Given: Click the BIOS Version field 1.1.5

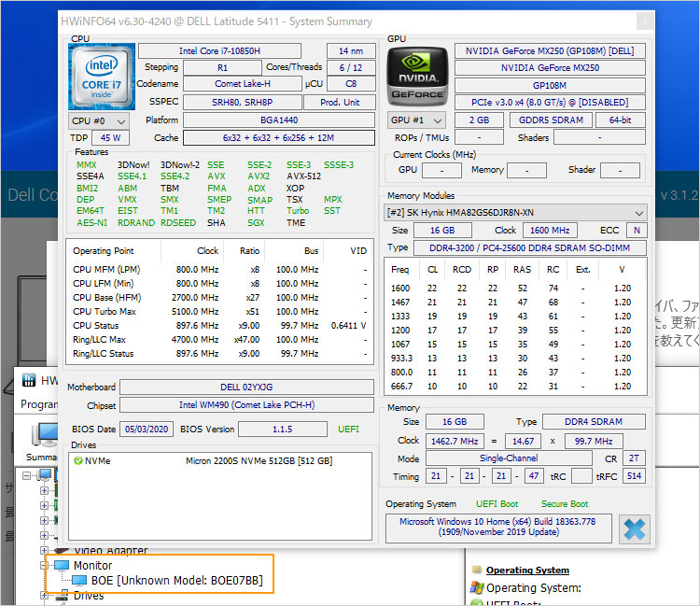Looking at the screenshot, I should pyautogui.click(x=283, y=430).
